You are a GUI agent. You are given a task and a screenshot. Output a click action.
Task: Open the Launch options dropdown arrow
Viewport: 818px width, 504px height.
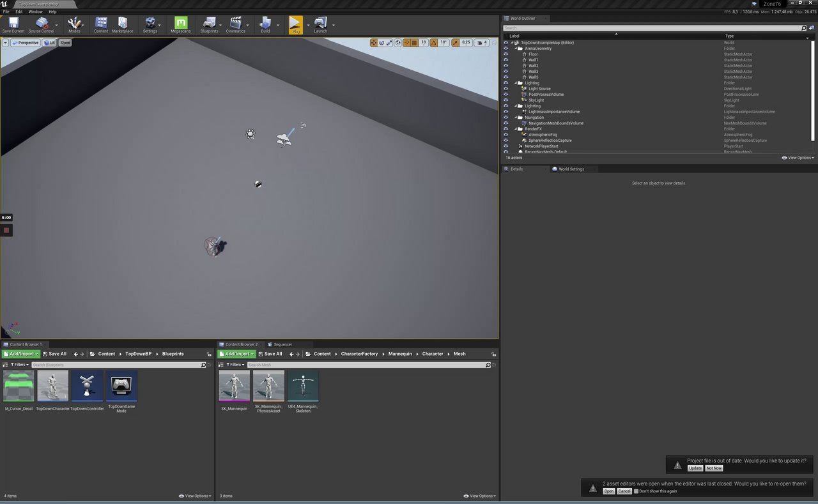[333, 25]
